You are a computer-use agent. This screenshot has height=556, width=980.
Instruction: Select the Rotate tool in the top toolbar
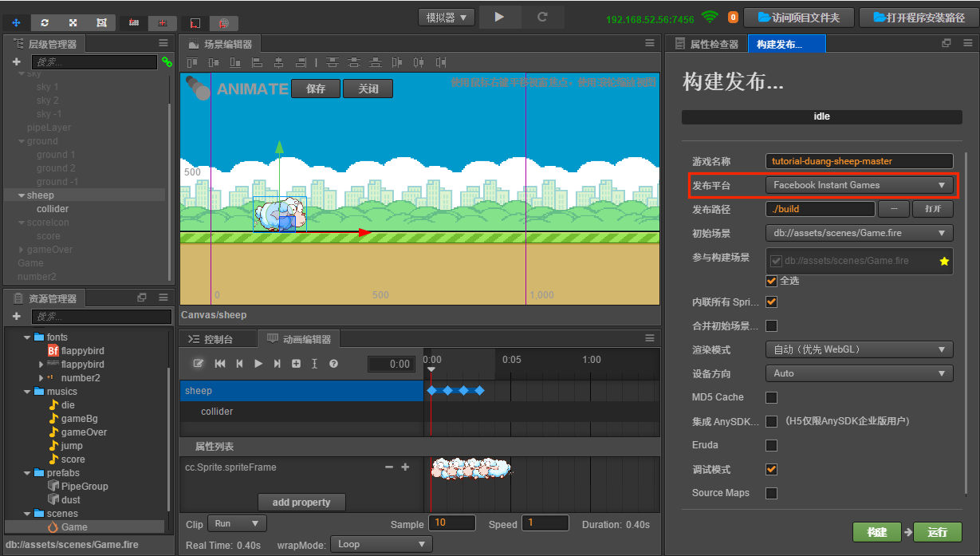point(45,22)
